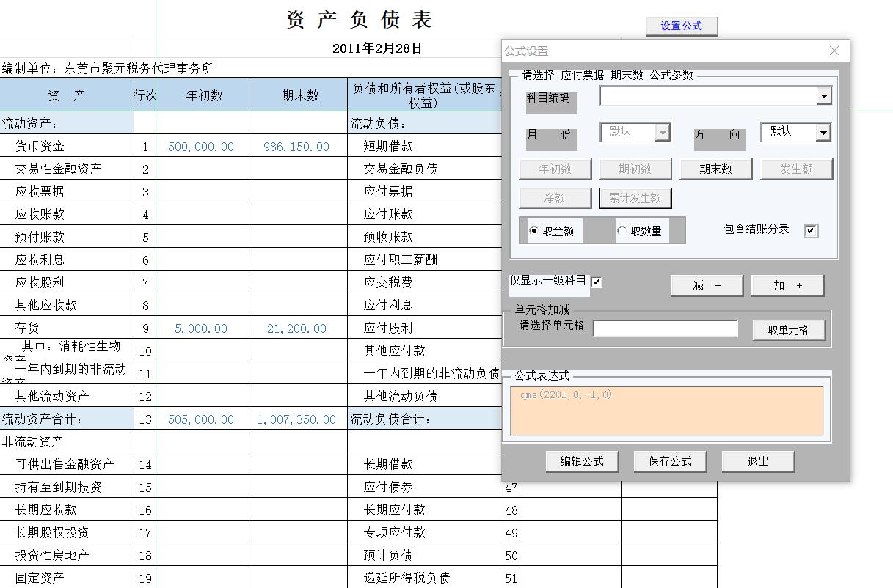The height and width of the screenshot is (588, 893).
Task: Click the 退出 button to exit dialog
Action: click(757, 461)
